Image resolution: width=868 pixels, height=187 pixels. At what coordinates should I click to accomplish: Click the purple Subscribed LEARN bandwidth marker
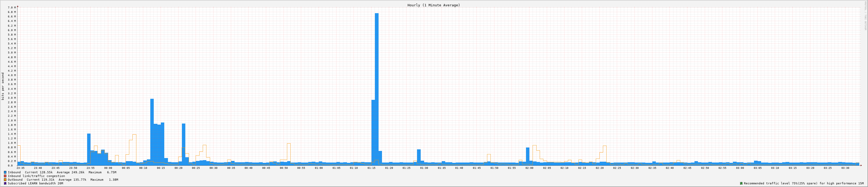5,183
